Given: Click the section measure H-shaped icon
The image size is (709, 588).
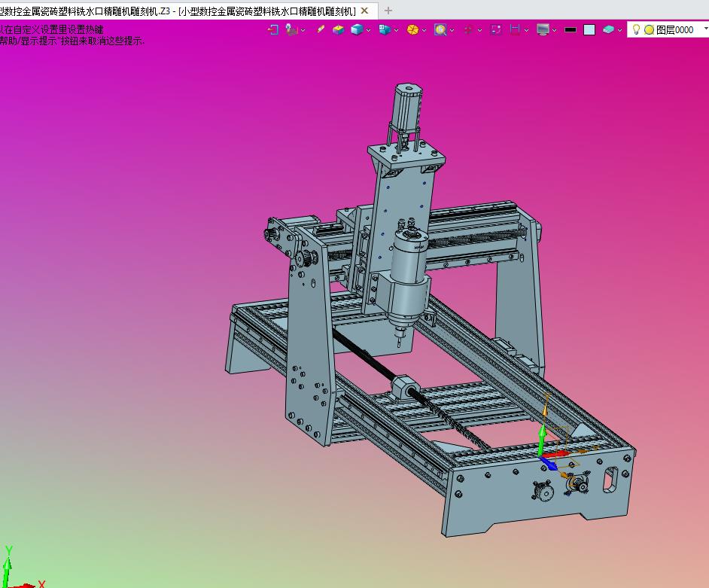Looking at the screenshot, I should point(515,30).
